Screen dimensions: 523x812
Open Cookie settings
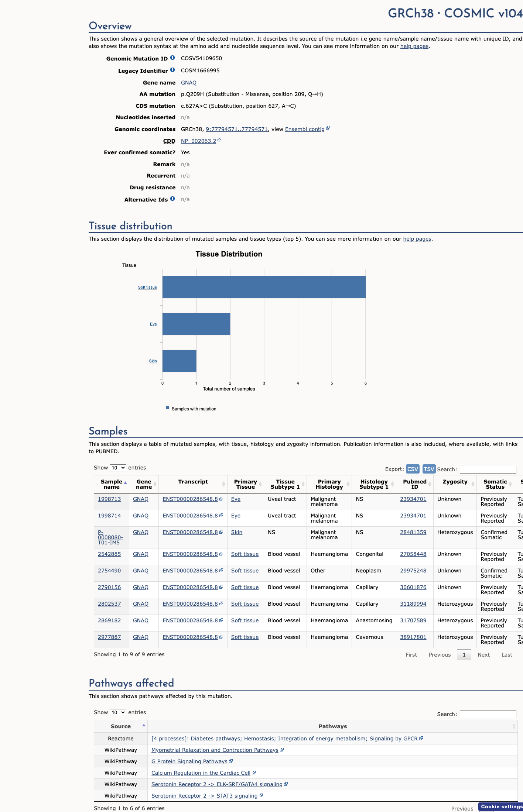pos(501,806)
